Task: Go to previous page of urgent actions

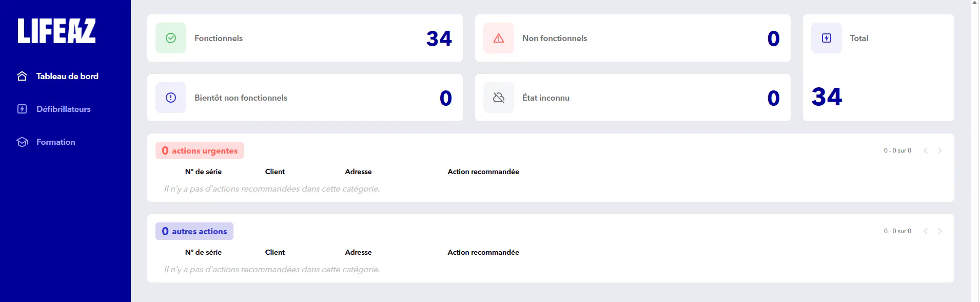Action: (926, 150)
